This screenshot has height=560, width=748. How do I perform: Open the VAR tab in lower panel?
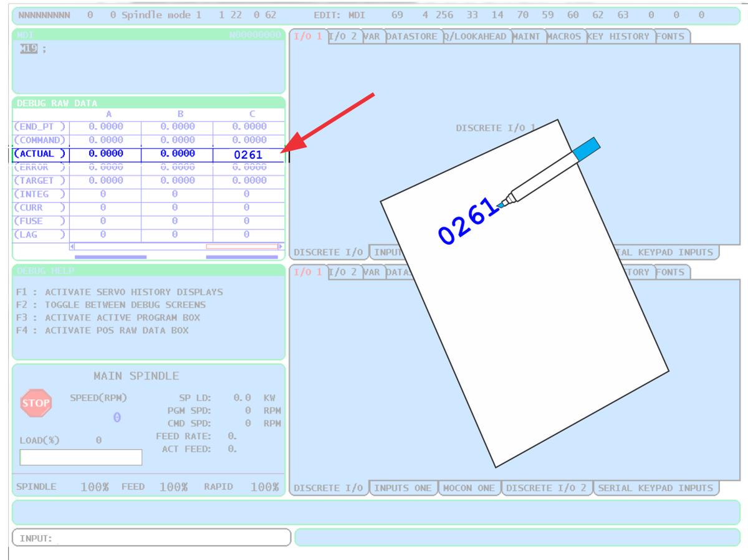tap(372, 272)
